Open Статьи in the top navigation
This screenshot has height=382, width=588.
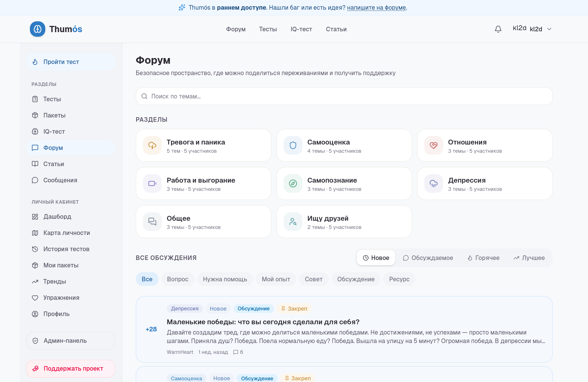(336, 29)
